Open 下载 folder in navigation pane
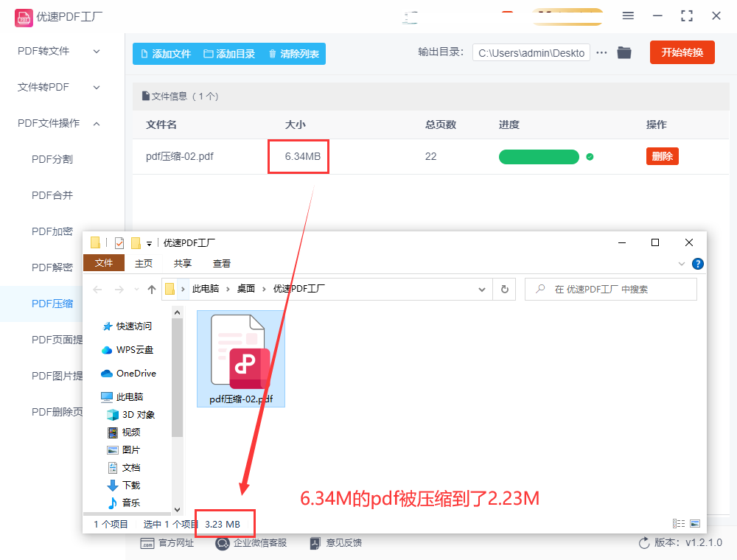The height and width of the screenshot is (560, 737). pos(124,486)
